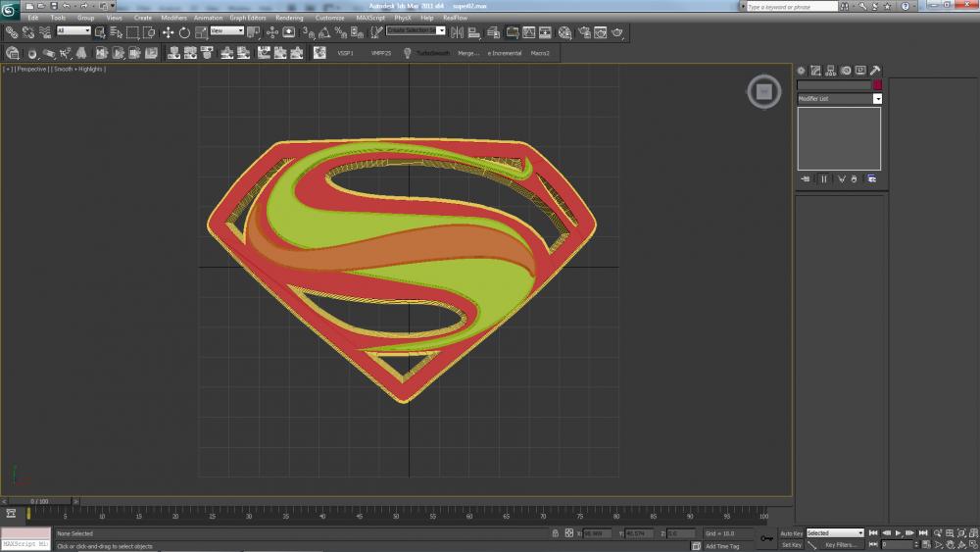
Task: Pick the Rectangular Selection Region tool
Action: coord(132,32)
